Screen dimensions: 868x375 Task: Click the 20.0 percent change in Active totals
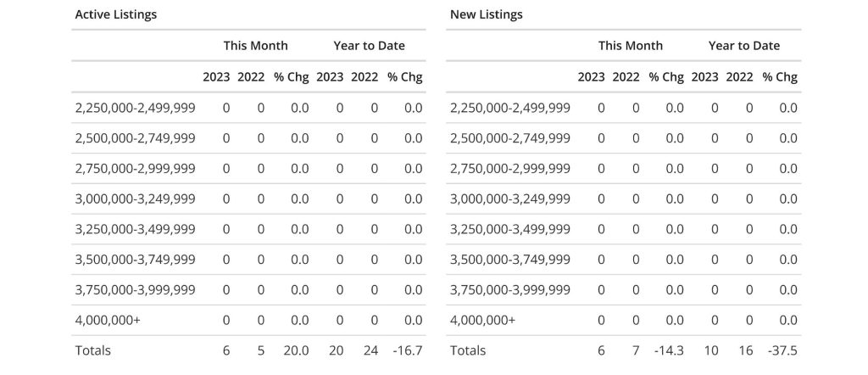pyautogui.click(x=299, y=350)
